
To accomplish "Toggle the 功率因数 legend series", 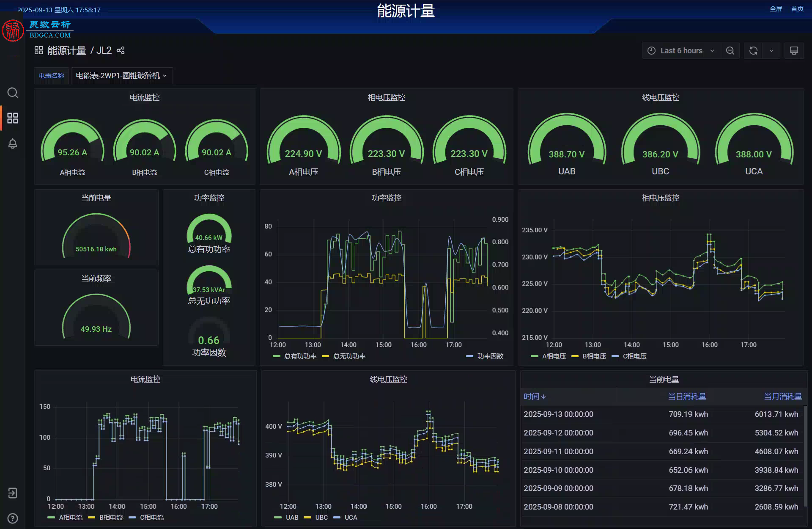I will [x=485, y=356].
